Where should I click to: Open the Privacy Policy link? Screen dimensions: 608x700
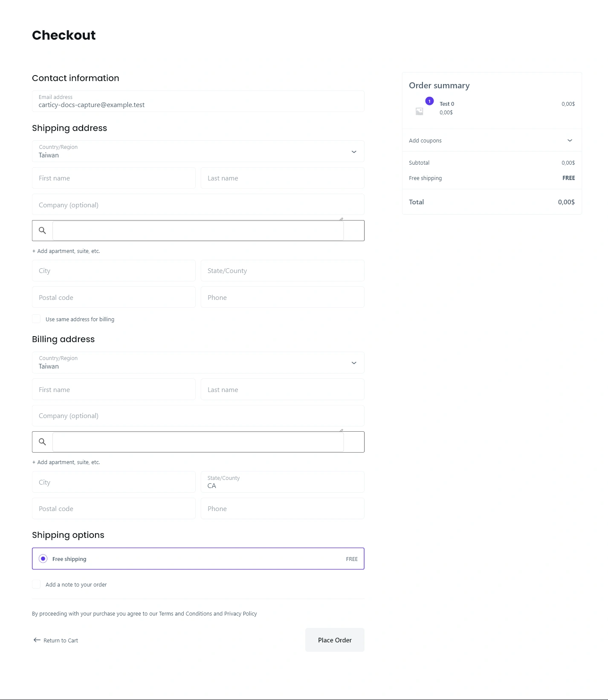(x=240, y=613)
